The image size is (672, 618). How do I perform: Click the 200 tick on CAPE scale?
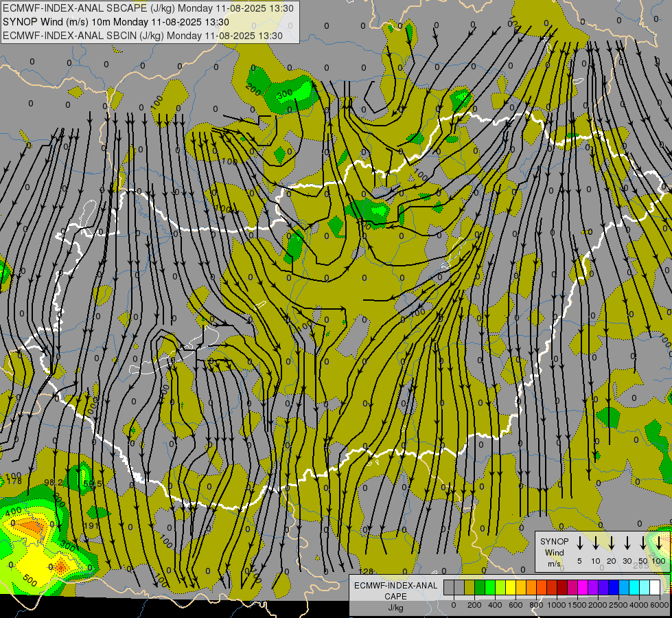pos(474,605)
